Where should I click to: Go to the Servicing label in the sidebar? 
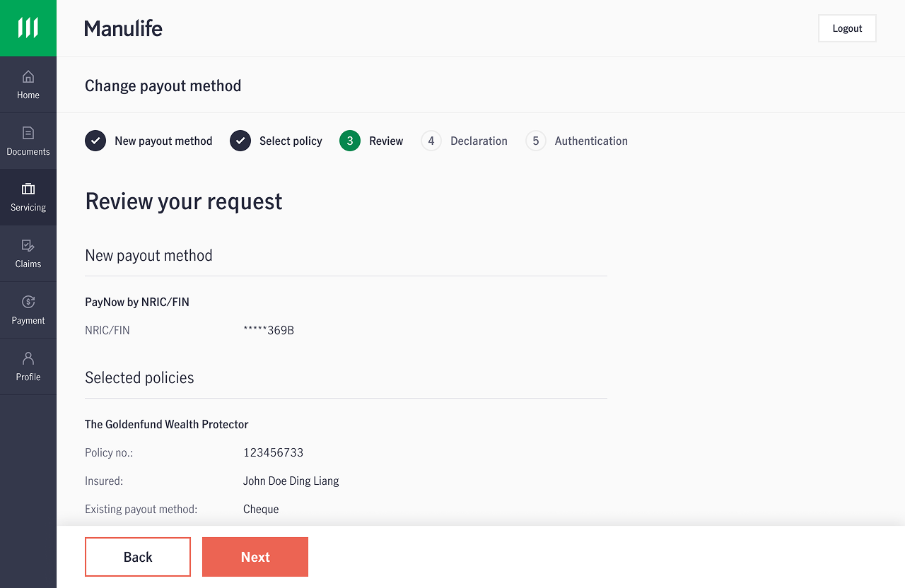point(28,207)
